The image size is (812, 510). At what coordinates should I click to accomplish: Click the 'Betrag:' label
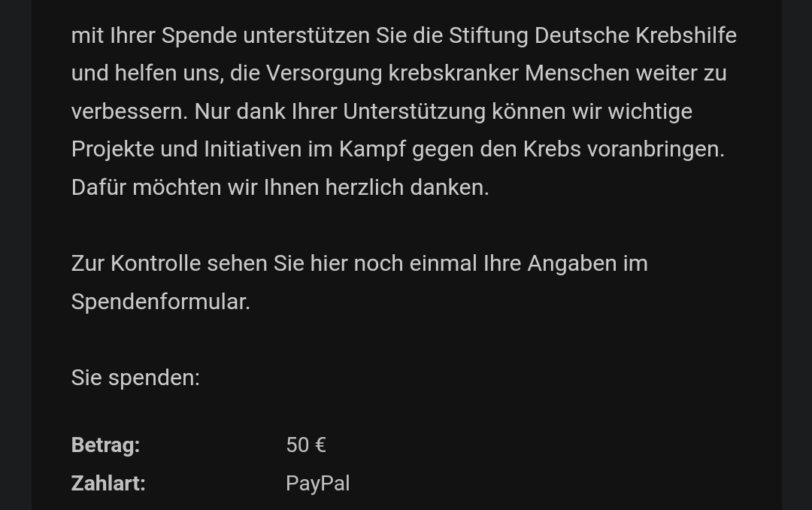point(106,445)
